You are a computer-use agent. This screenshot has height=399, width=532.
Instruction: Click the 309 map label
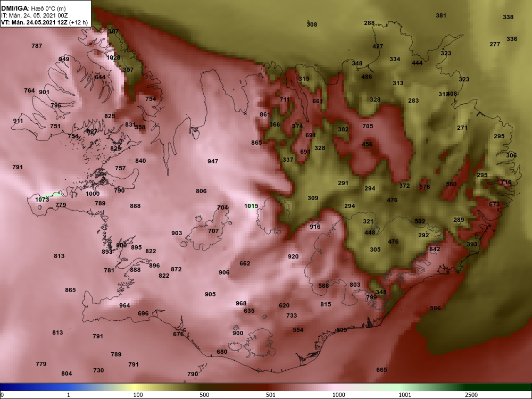[x=312, y=198]
